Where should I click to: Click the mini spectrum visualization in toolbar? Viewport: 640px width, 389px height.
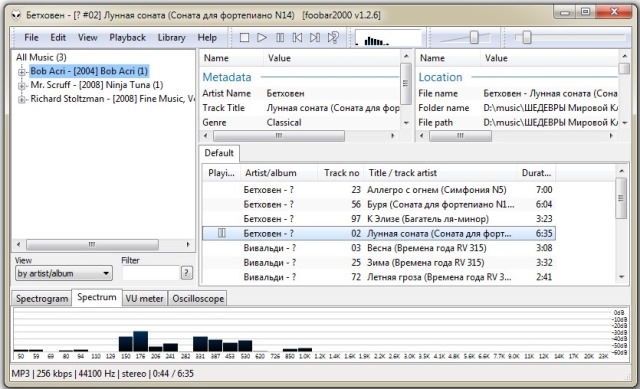388,38
